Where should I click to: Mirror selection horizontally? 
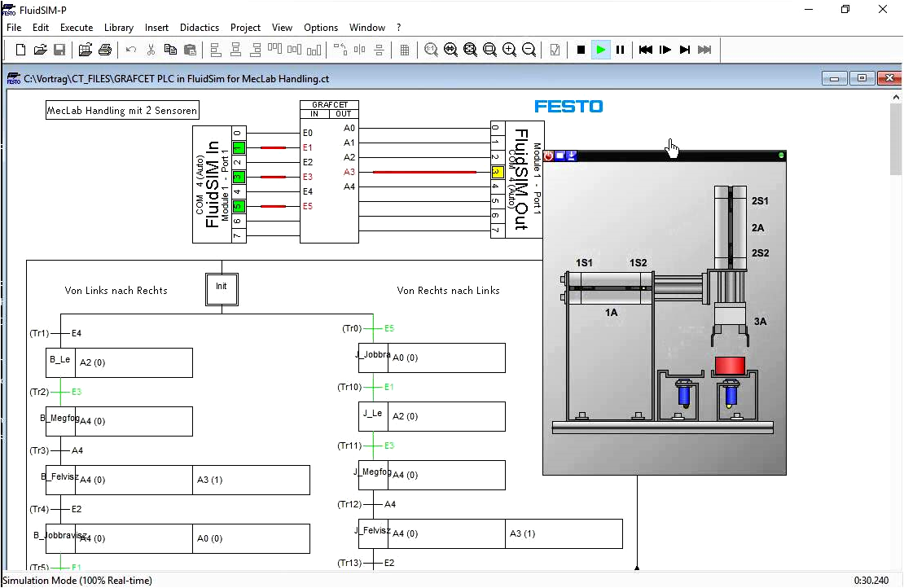360,50
